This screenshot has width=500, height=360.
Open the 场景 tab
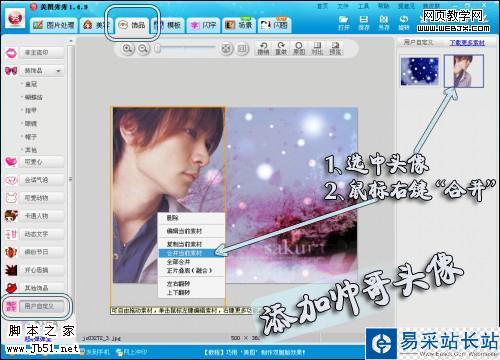tap(239, 25)
